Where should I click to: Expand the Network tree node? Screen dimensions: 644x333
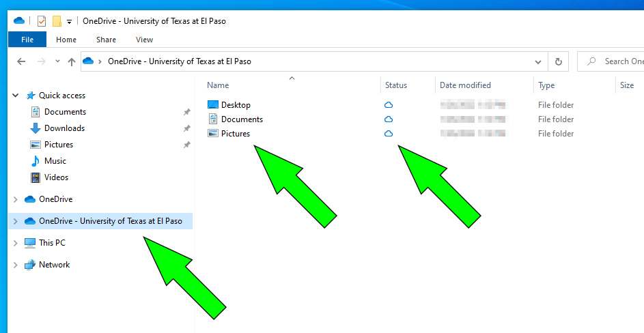click(16, 265)
